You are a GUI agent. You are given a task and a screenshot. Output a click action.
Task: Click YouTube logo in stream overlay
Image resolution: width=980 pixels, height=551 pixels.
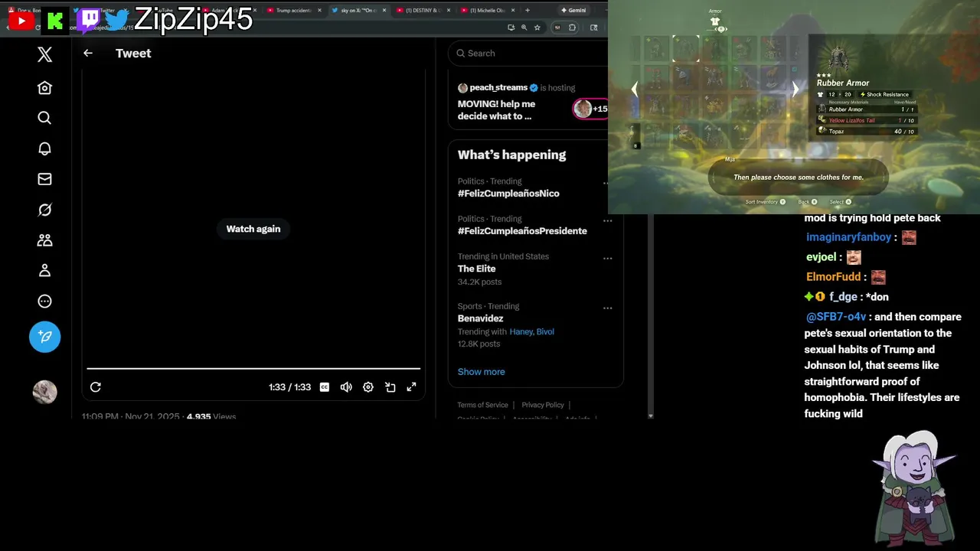21,21
